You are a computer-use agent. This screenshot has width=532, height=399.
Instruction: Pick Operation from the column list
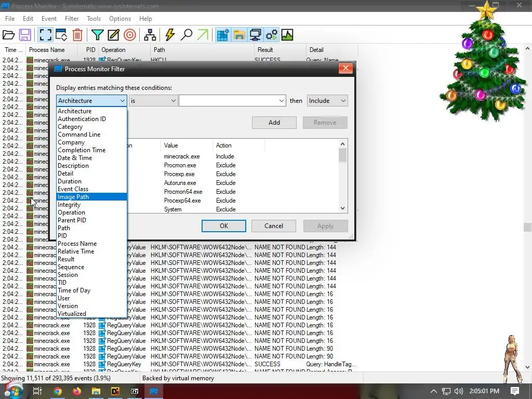coord(91,212)
